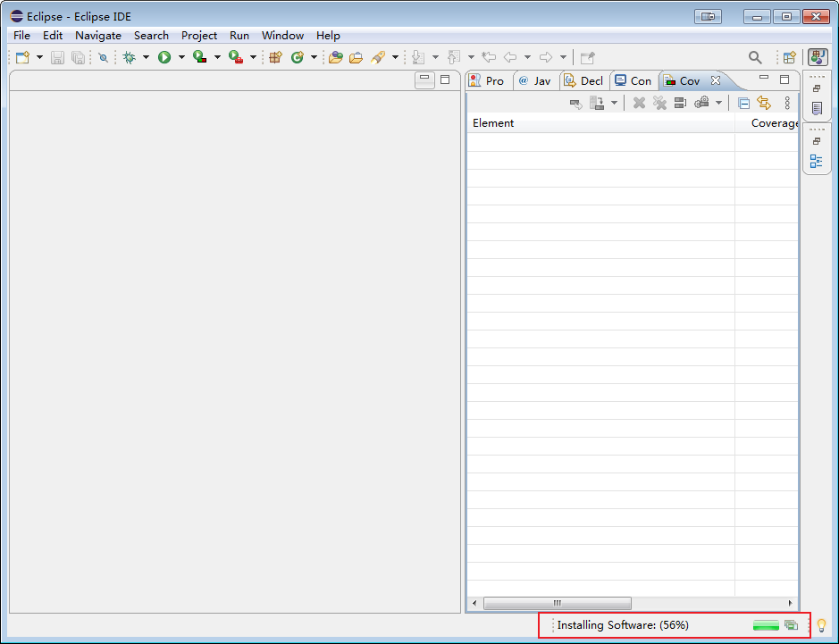Click the Coverage column header

tap(767, 123)
